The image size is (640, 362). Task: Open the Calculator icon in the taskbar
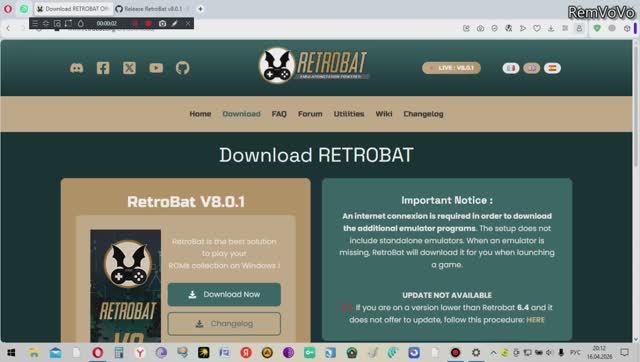pyautogui.click(x=119, y=352)
